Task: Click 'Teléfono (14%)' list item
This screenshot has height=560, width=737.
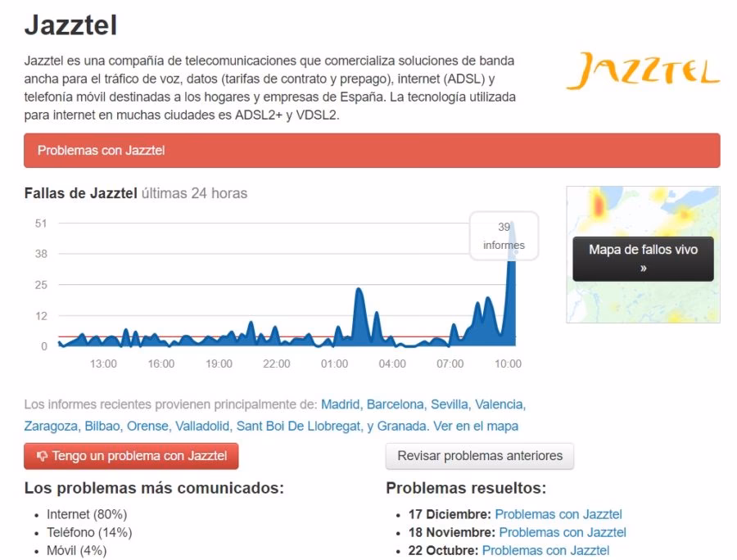Action: click(89, 533)
